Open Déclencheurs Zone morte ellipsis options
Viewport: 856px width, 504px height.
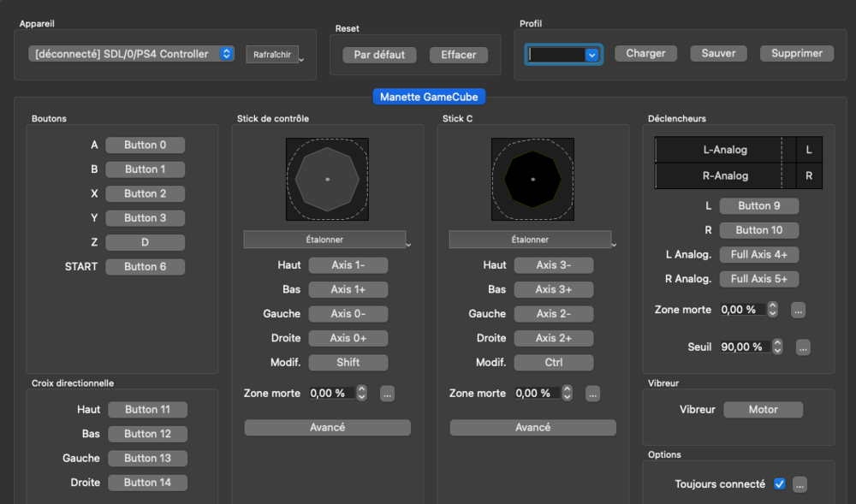[x=798, y=310]
